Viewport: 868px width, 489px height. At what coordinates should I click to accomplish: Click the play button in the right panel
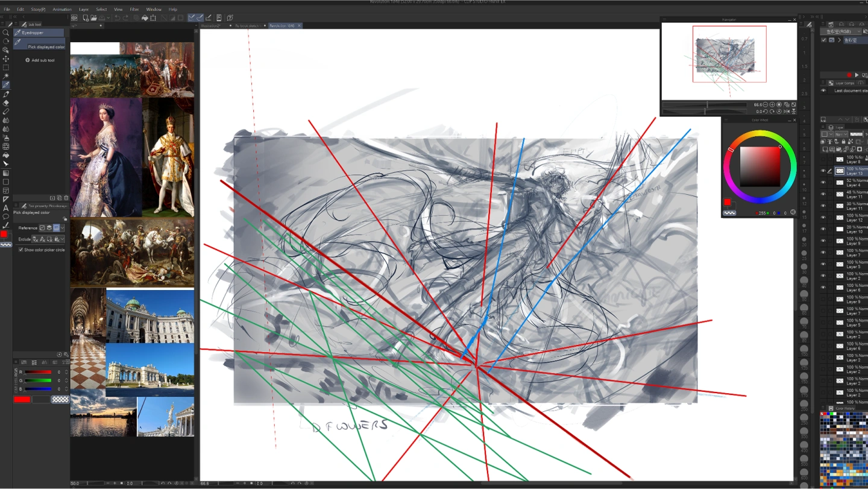point(857,75)
